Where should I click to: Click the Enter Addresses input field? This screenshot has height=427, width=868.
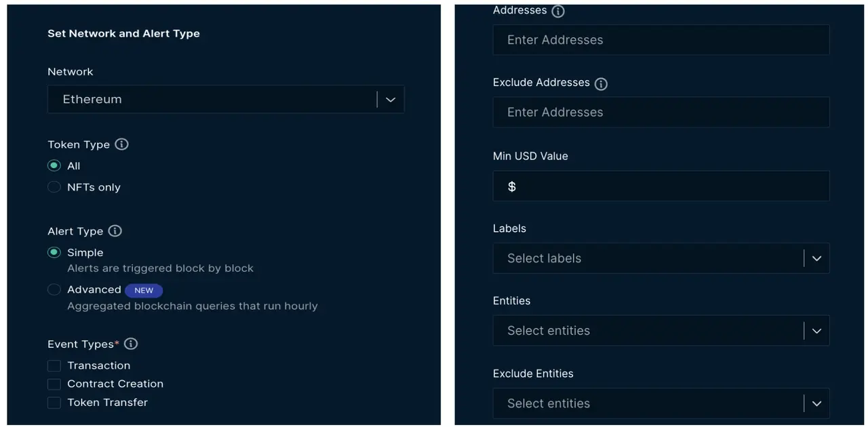pyautogui.click(x=661, y=39)
